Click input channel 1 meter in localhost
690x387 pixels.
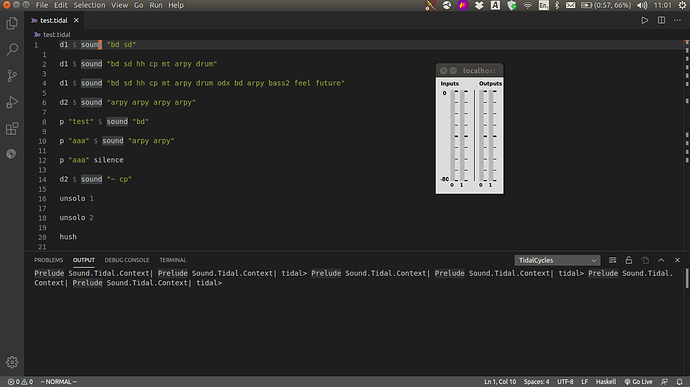(x=462, y=136)
